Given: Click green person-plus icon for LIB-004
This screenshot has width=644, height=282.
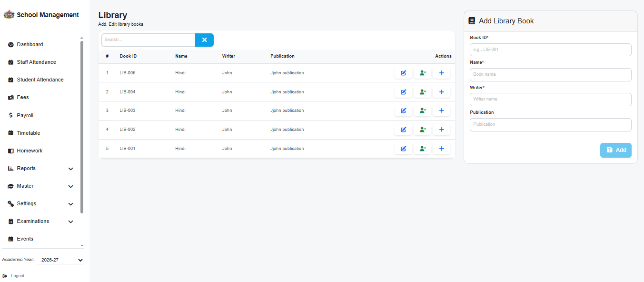Looking at the screenshot, I should [x=422, y=92].
